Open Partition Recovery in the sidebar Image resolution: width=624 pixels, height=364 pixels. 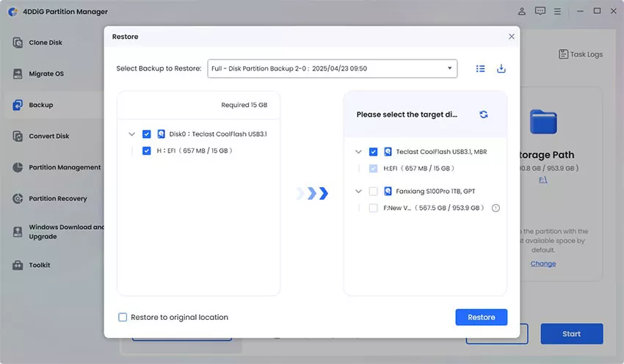tap(58, 198)
